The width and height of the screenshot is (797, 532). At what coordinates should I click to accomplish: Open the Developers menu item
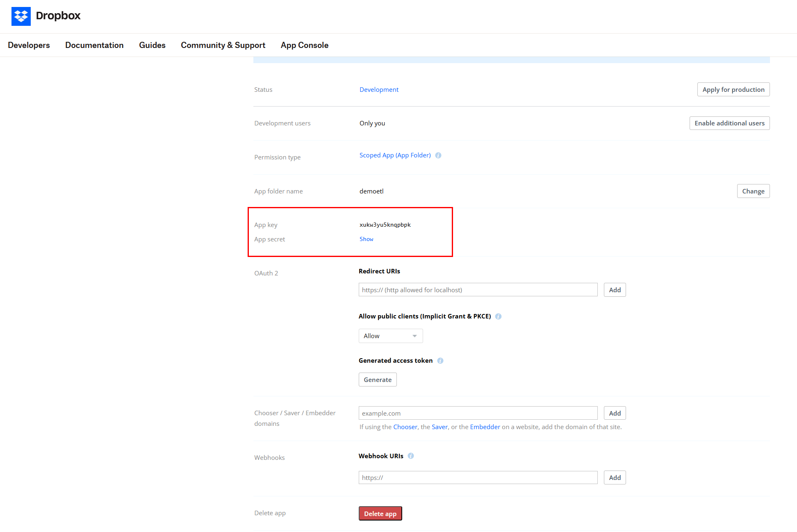[x=29, y=45]
